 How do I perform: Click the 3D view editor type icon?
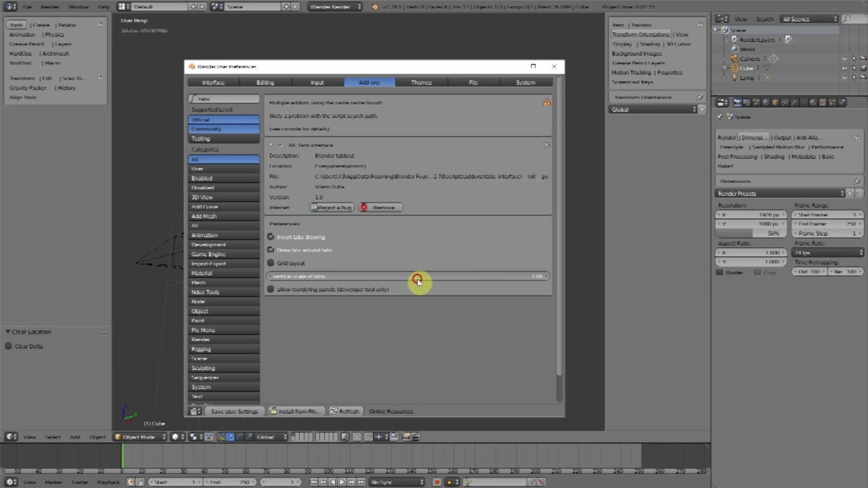[x=10, y=437]
